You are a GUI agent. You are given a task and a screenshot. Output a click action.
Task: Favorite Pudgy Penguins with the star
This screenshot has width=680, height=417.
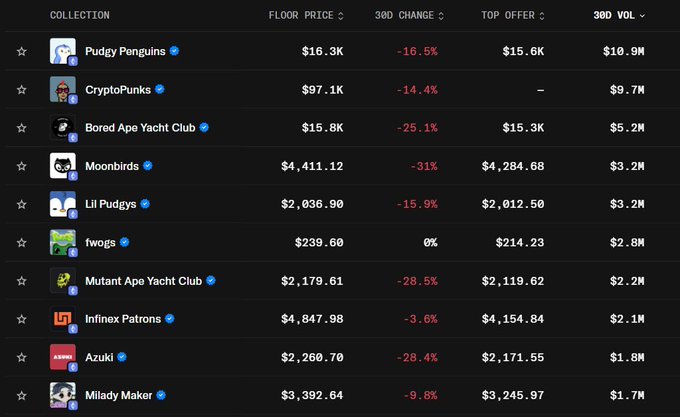pos(22,51)
